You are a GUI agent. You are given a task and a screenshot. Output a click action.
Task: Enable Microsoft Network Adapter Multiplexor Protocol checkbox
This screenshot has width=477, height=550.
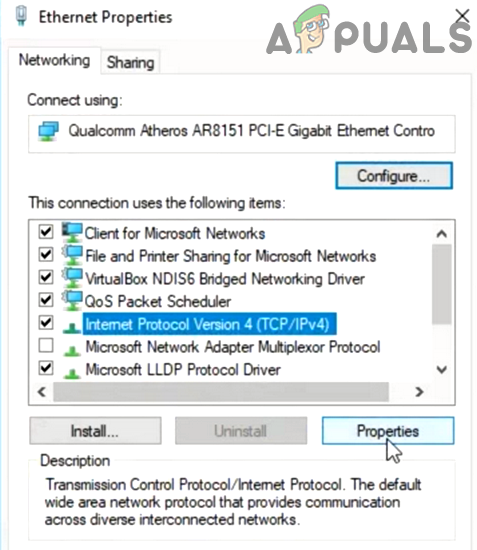pyautogui.click(x=46, y=346)
